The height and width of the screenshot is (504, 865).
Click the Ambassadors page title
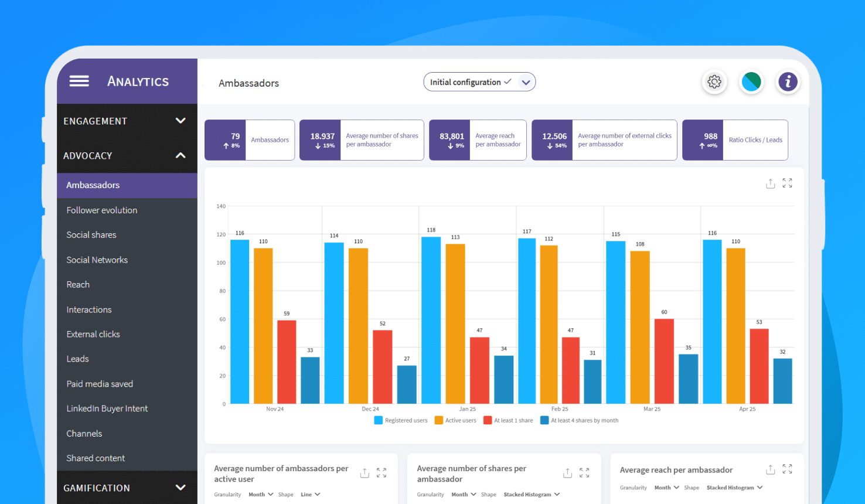(x=249, y=83)
